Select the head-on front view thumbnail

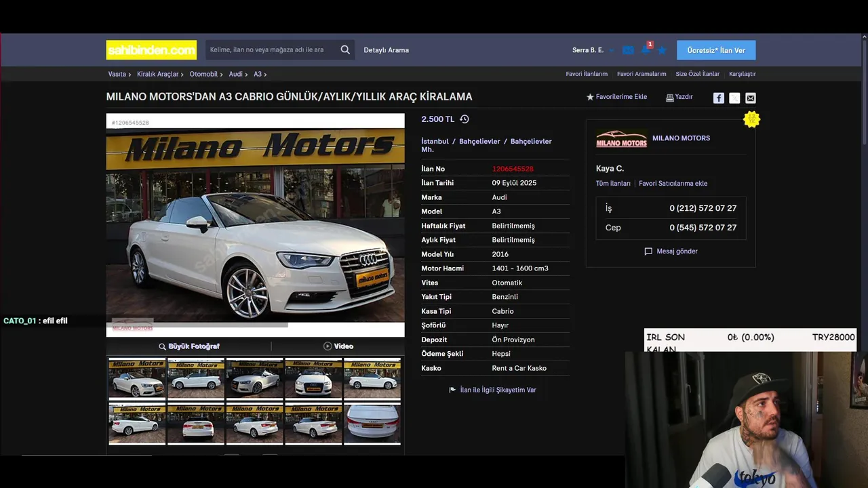pyautogui.click(x=313, y=378)
